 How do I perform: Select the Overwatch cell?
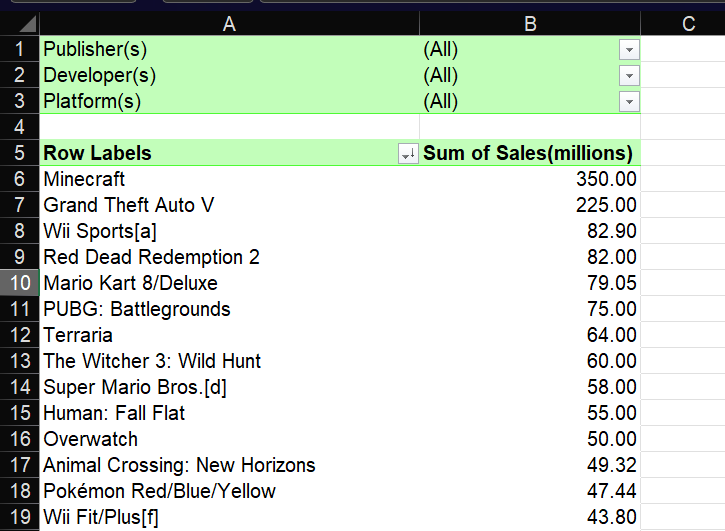(x=229, y=439)
